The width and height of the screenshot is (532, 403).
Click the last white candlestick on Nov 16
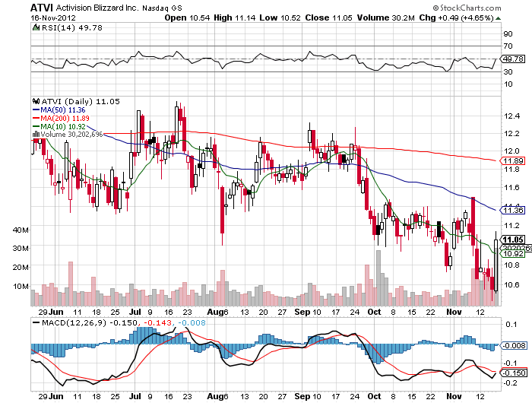(496, 265)
